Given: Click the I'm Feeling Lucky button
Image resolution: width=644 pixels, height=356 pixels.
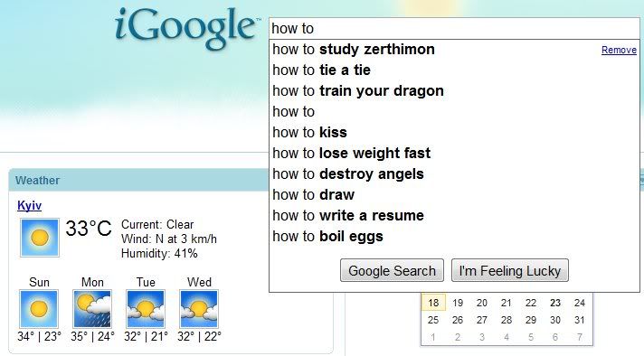Looking at the screenshot, I should coord(510,270).
